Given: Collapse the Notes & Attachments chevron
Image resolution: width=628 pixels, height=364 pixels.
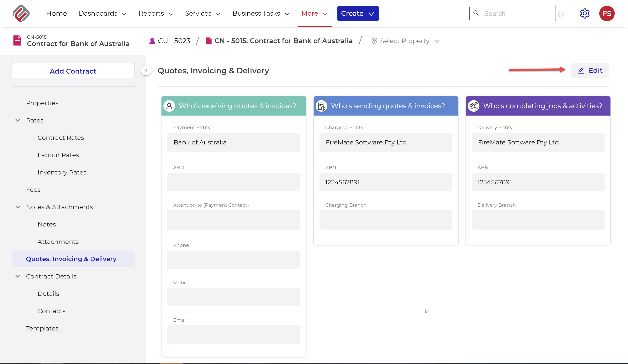Looking at the screenshot, I should pos(18,207).
